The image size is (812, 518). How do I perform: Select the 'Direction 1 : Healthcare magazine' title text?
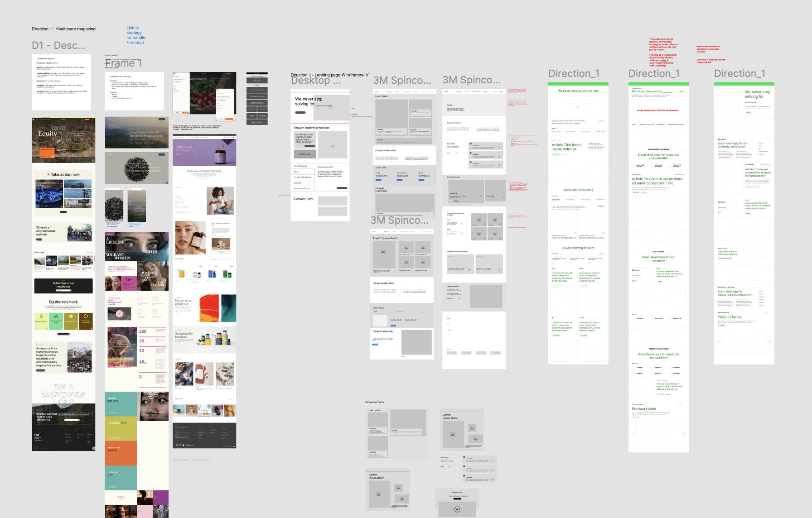(x=63, y=29)
